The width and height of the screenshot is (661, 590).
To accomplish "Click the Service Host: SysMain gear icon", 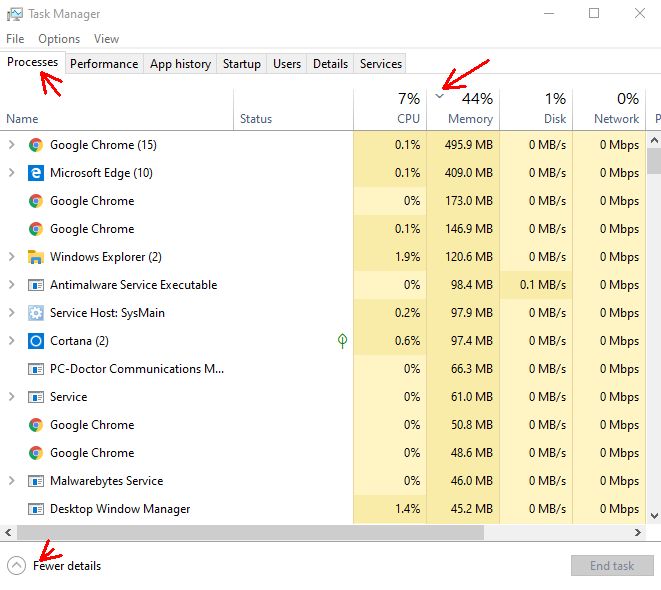I will click(36, 313).
